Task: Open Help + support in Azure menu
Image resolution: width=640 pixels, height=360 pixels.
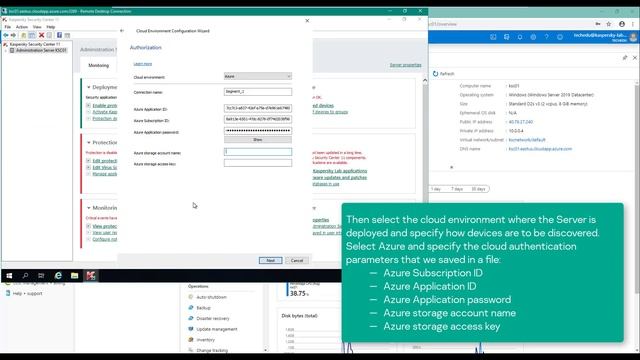Action: pos(27,293)
